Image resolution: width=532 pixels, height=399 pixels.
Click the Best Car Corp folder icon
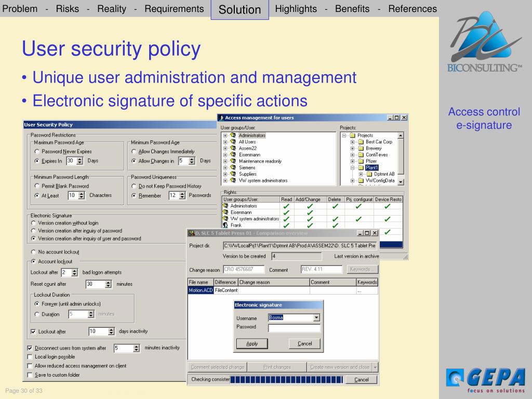tap(361, 142)
